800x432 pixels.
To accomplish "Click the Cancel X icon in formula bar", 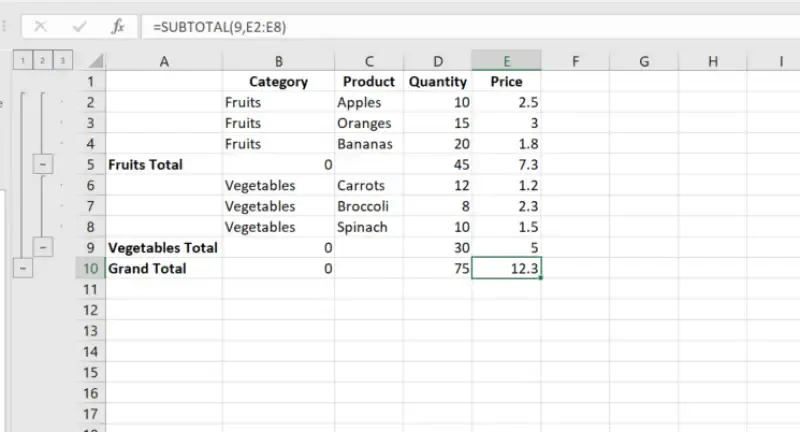I will point(41,27).
